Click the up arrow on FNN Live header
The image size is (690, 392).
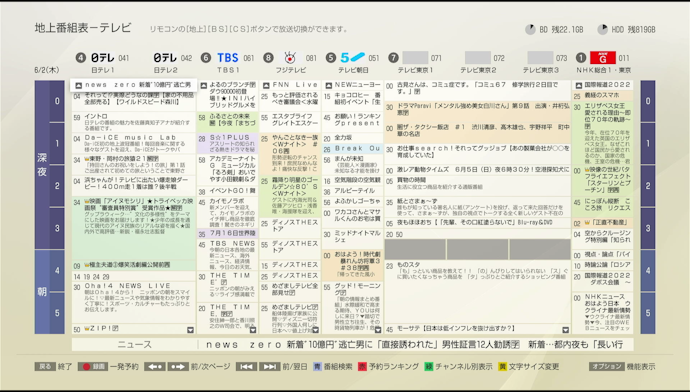[x=266, y=85]
